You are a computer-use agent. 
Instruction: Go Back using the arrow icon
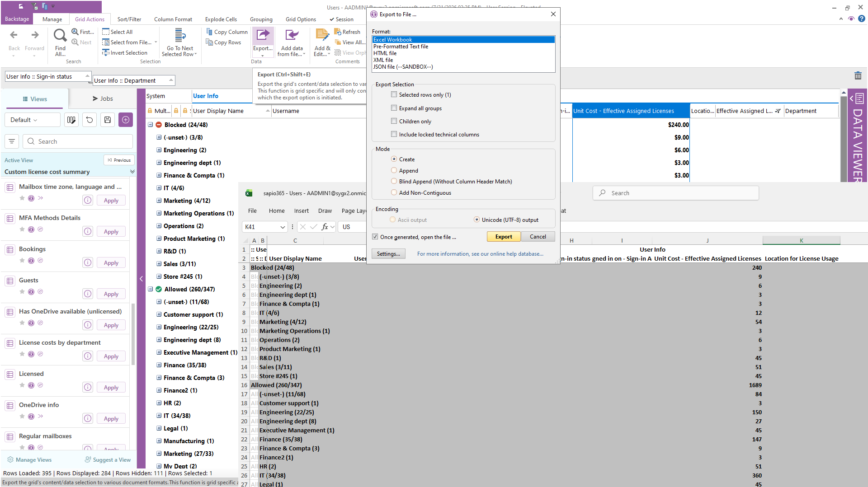(x=14, y=35)
